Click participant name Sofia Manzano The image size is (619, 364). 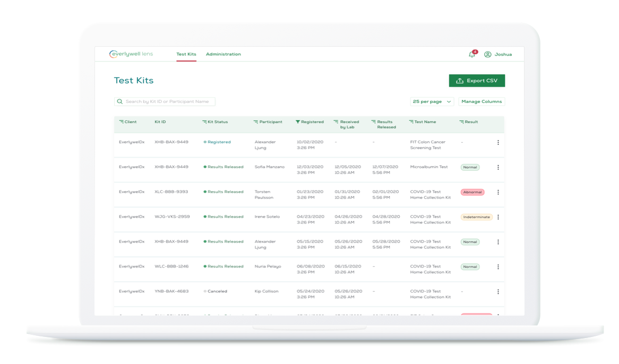click(x=270, y=167)
